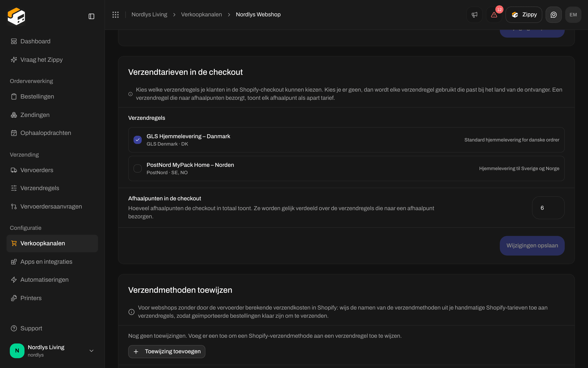The height and width of the screenshot is (368, 588).
Task: Click the info icon in Verzendmethoden toewijzen description
Action: [x=131, y=312]
